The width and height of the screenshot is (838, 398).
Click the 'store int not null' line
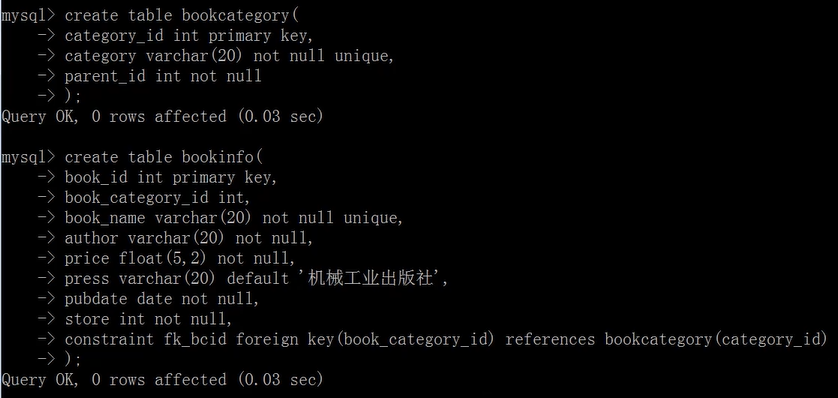[x=149, y=319]
